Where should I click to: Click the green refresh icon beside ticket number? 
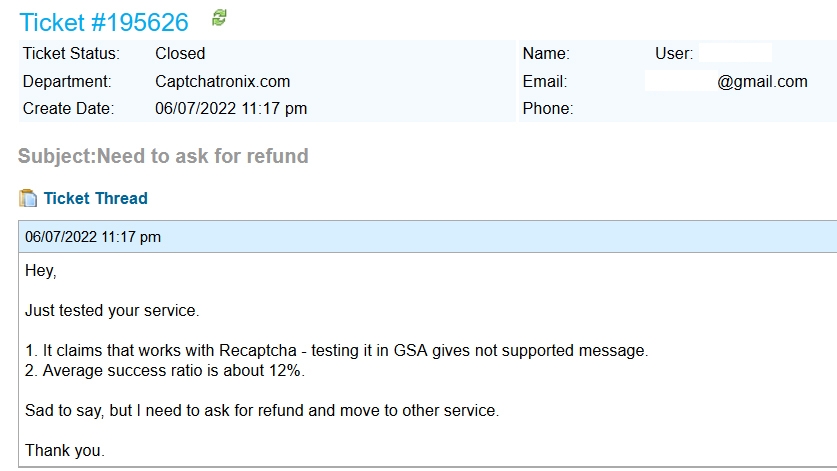(x=219, y=18)
